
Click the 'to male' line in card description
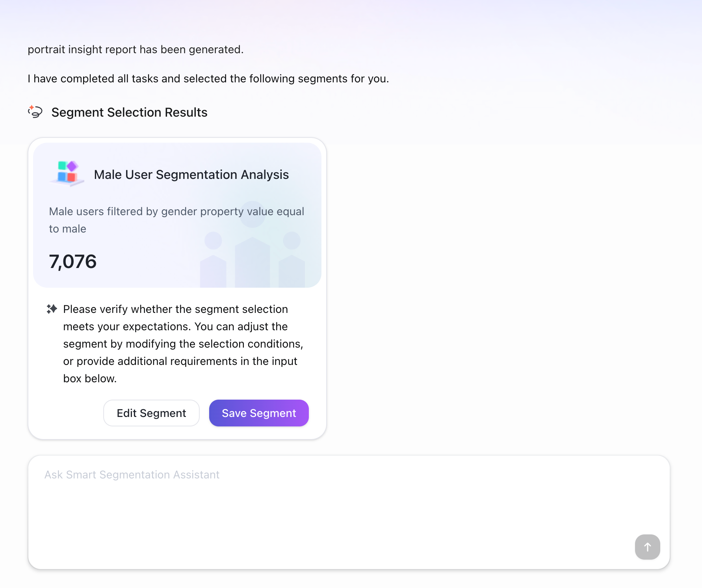(x=67, y=229)
